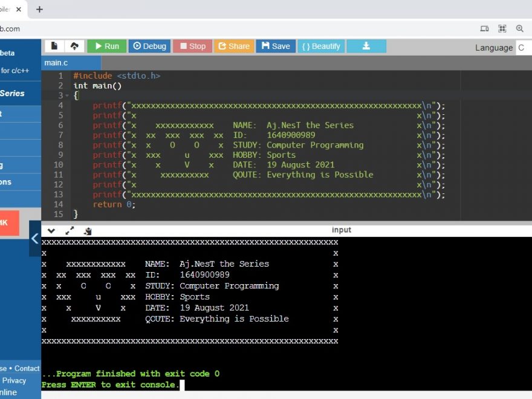Click the copy console output clipboard icon
Image resolution: width=532 pixels, height=399 pixels.
(x=88, y=230)
